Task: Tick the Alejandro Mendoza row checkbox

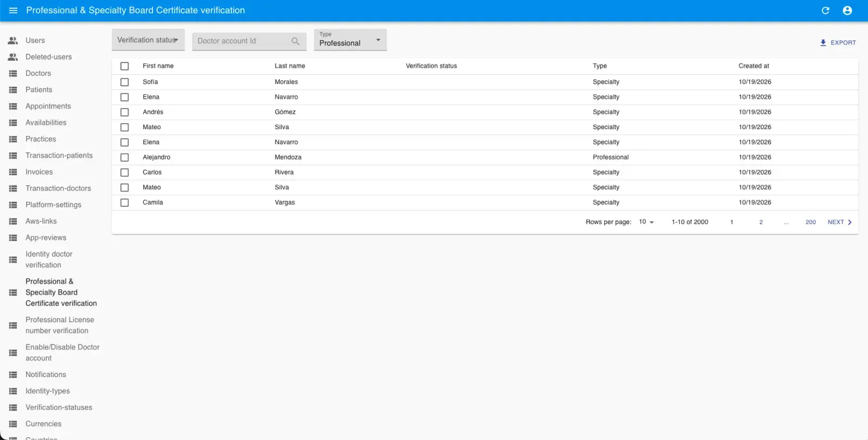Action: pyautogui.click(x=125, y=157)
